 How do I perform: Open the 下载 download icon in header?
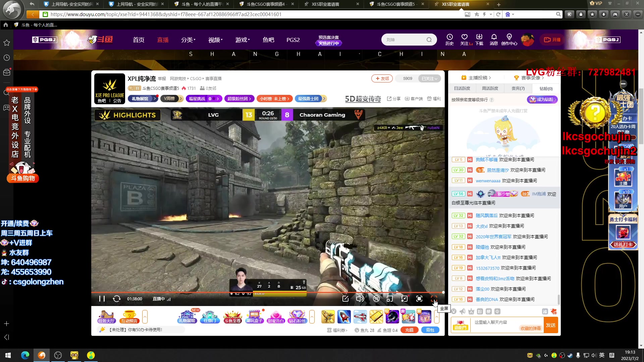pos(479,40)
